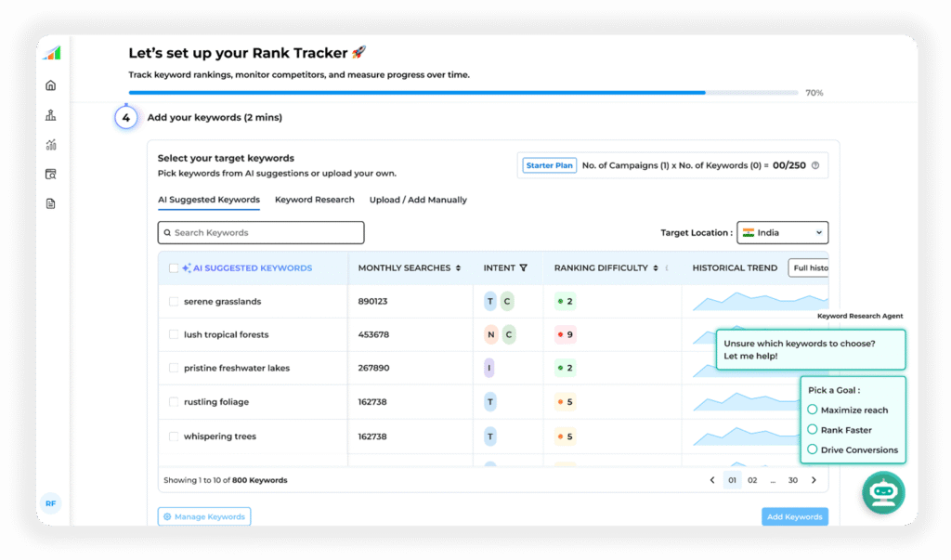Click in the Search Keywords field
The height and width of the screenshot is (560, 951).
[x=261, y=233]
